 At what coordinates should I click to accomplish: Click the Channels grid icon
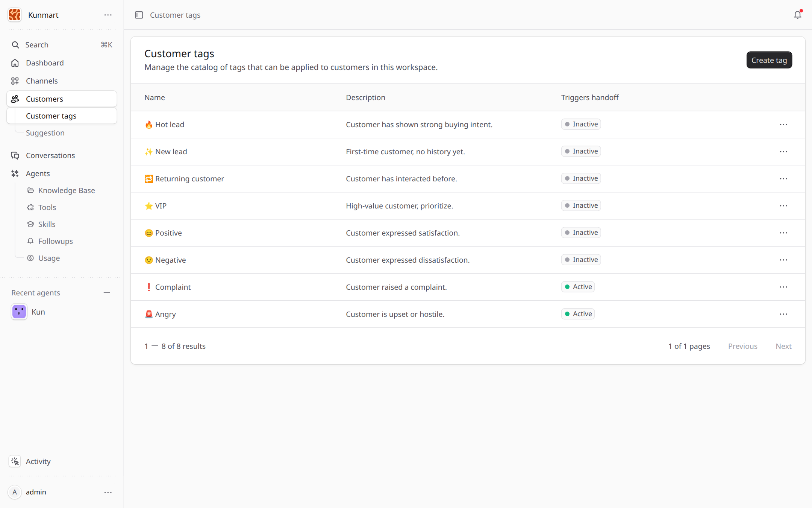pos(15,81)
